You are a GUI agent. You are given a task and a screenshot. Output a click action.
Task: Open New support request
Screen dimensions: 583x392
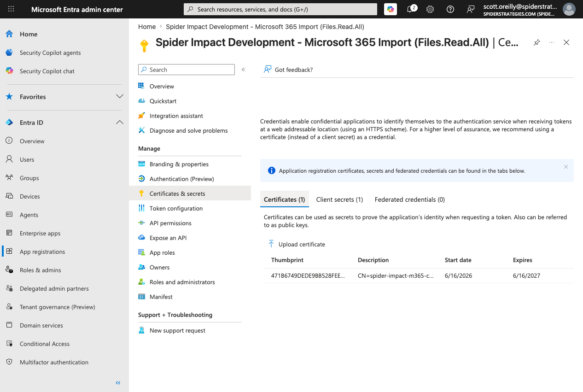(177, 330)
